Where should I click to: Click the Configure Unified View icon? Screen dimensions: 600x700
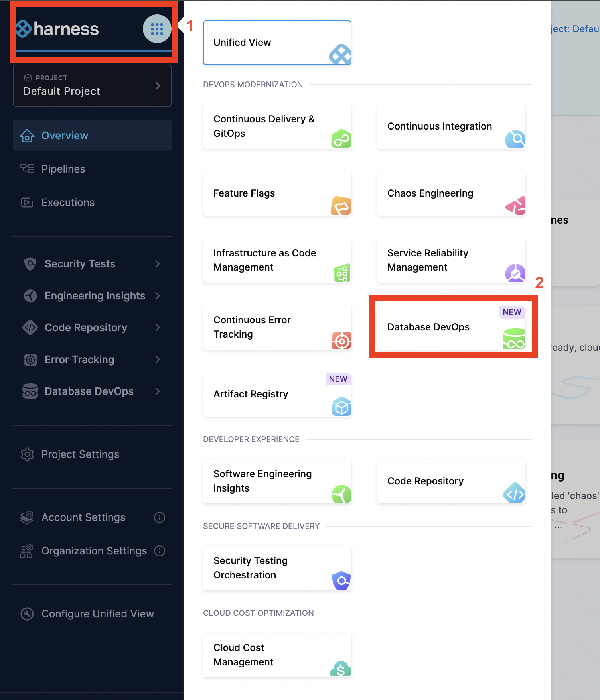[x=27, y=614]
